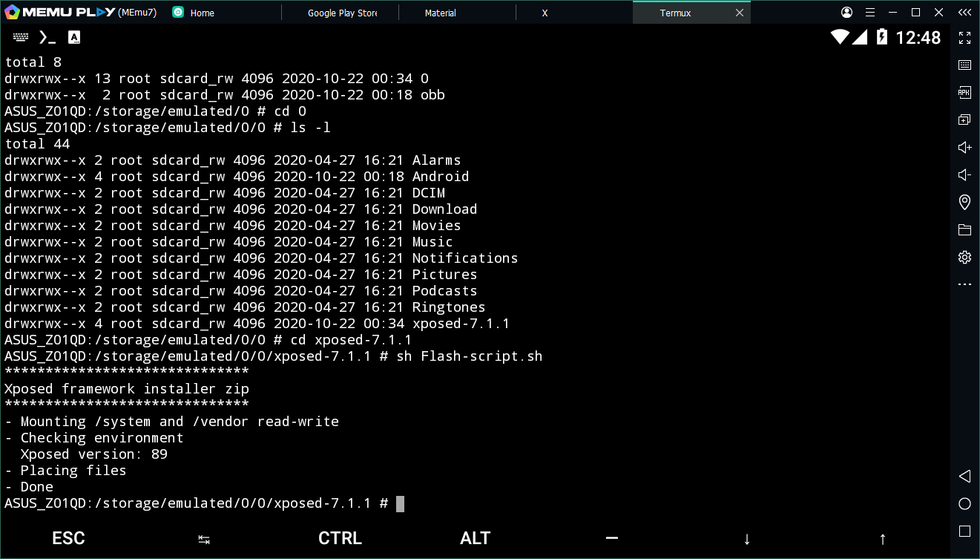Image resolution: width=980 pixels, height=559 pixels.
Task: Tap the ALT extra key
Action: [x=476, y=538]
